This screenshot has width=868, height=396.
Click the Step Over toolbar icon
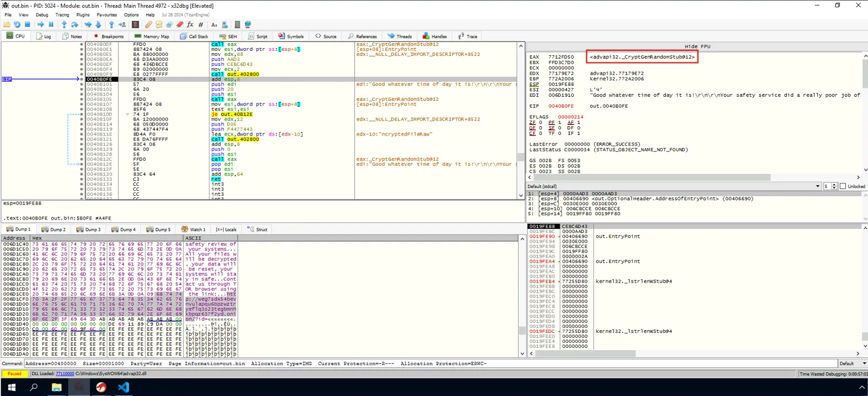pyautogui.click(x=75, y=24)
